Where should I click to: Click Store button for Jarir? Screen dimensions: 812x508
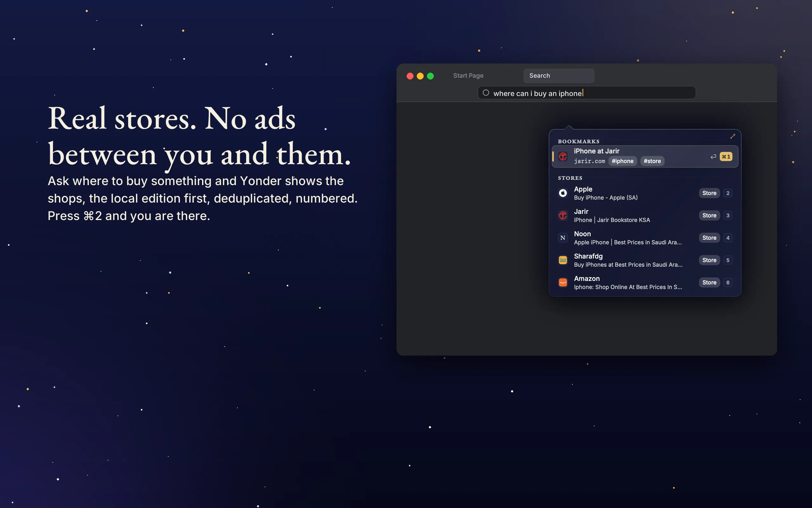point(709,215)
